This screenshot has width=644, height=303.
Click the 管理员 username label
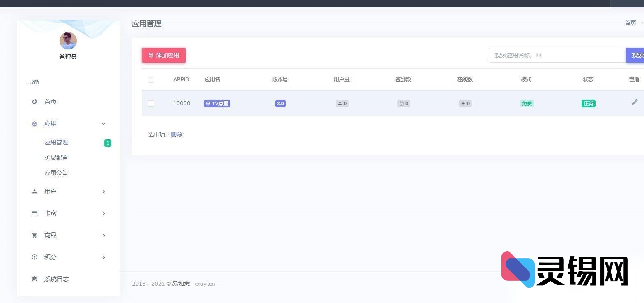coord(68,57)
